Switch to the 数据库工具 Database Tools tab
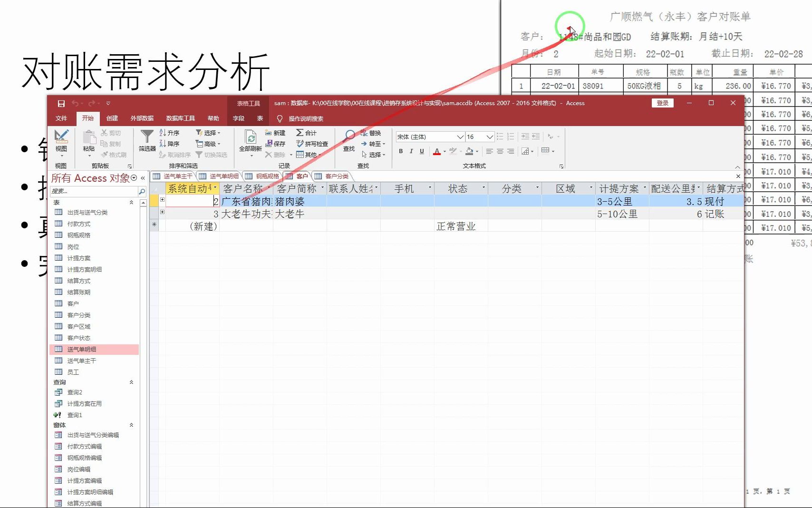The image size is (812, 508). click(x=181, y=118)
